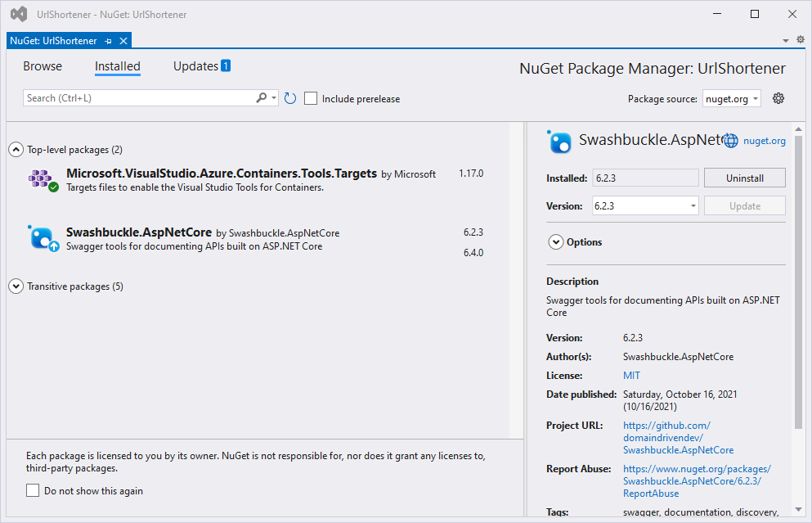Close the NuGet: UrlShortener document tab
The height and width of the screenshot is (523, 812).
tap(123, 41)
